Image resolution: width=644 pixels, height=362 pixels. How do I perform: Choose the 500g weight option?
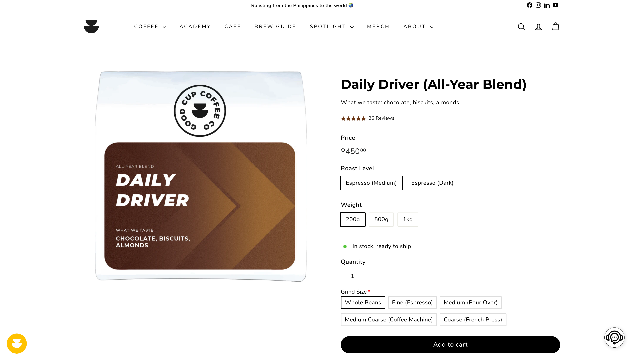point(381,219)
